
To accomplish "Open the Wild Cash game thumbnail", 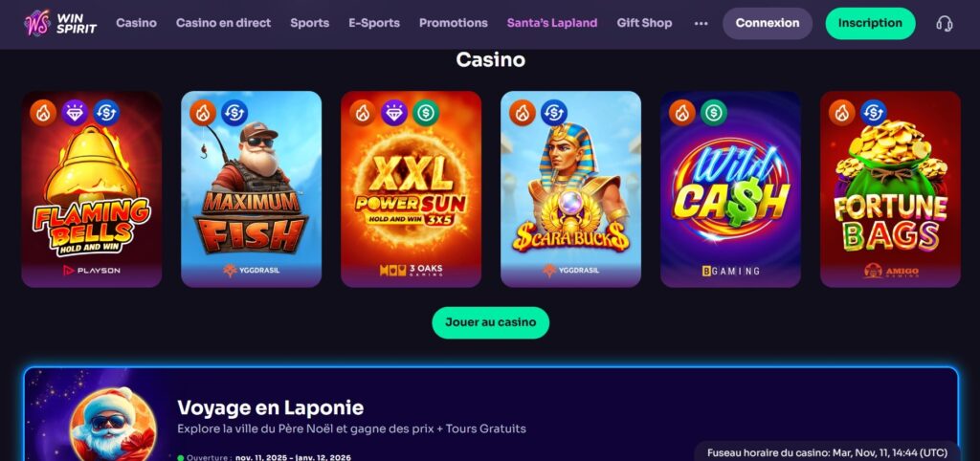I will (730, 189).
